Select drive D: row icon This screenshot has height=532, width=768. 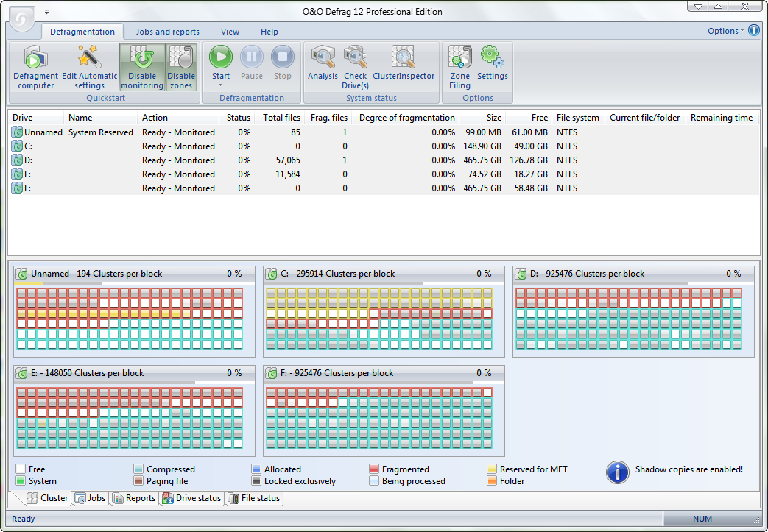[17, 160]
